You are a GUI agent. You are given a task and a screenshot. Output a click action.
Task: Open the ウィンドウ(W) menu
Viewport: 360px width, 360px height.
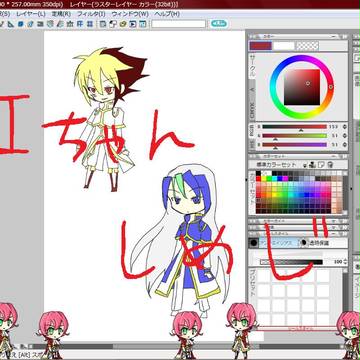point(130,14)
